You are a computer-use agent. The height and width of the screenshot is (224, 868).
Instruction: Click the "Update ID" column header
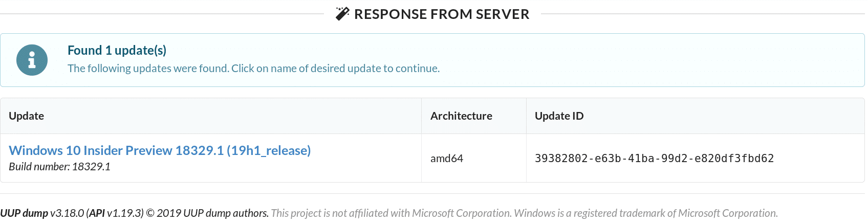click(x=559, y=116)
